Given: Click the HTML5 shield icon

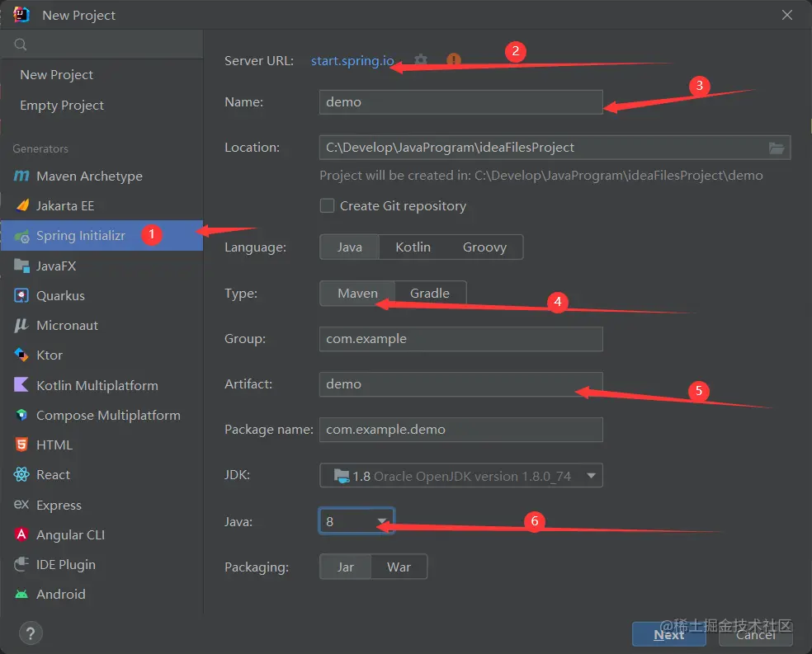Looking at the screenshot, I should pyautogui.click(x=21, y=445).
